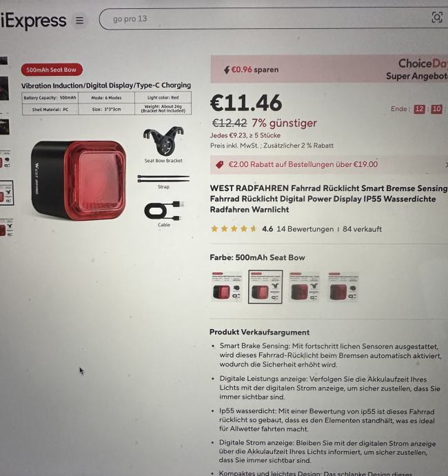Select fourth color variant thumbnail
Image resolution: width=448 pixels, height=476 pixels.
coord(343,287)
